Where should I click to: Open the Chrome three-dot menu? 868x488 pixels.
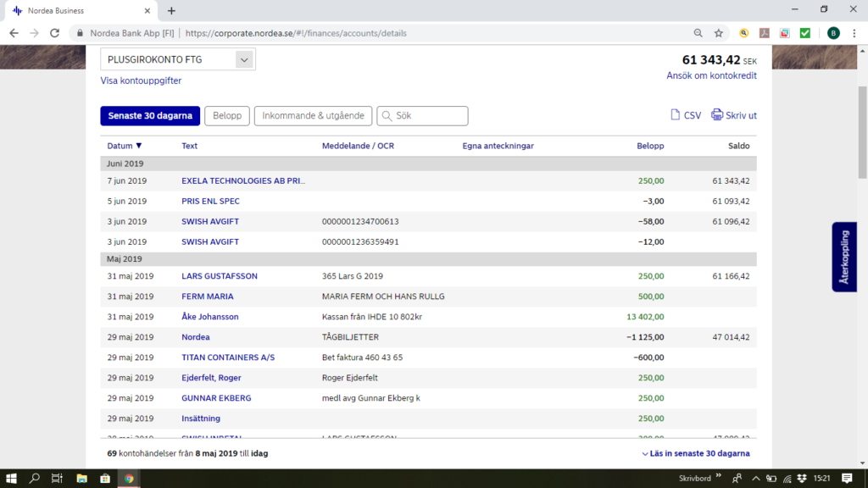point(854,33)
